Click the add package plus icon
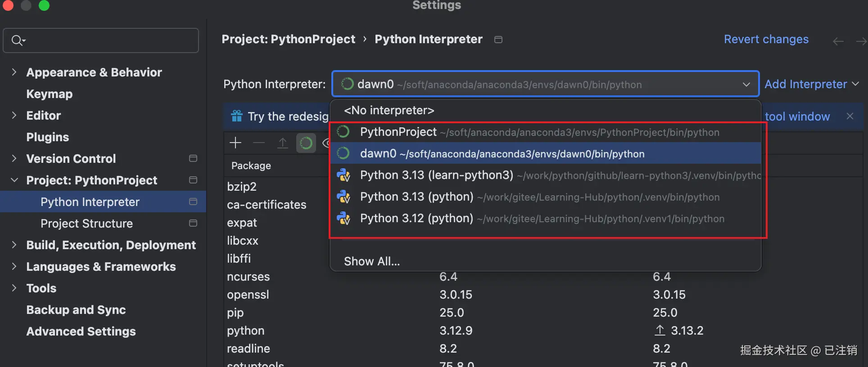Image resolution: width=868 pixels, height=367 pixels. tap(235, 143)
